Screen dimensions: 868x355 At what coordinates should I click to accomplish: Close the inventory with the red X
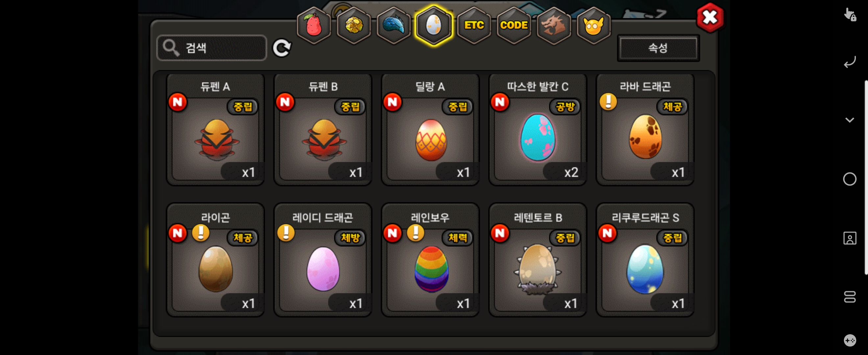pos(710,17)
